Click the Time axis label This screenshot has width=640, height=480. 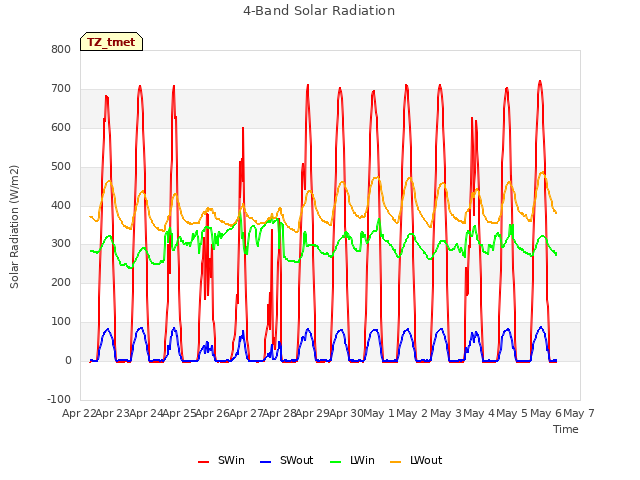point(566,429)
